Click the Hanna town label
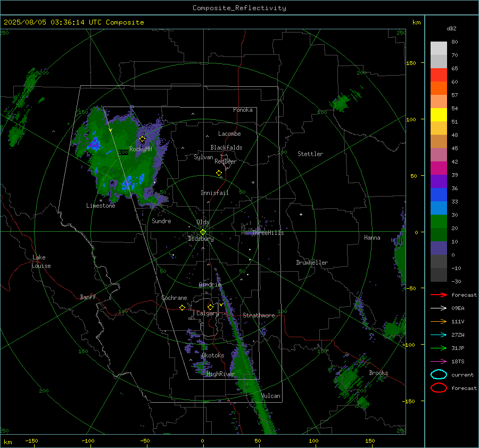This screenshot has width=479, height=448. [372, 238]
